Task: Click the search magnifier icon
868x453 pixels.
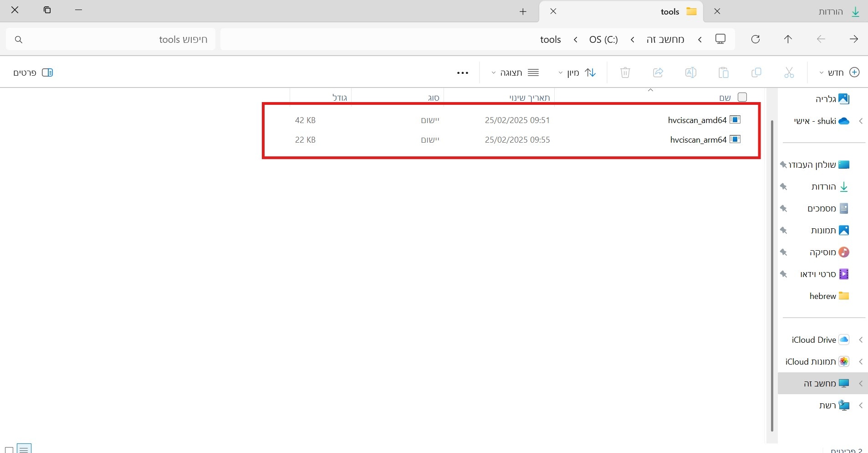Action: coord(19,40)
